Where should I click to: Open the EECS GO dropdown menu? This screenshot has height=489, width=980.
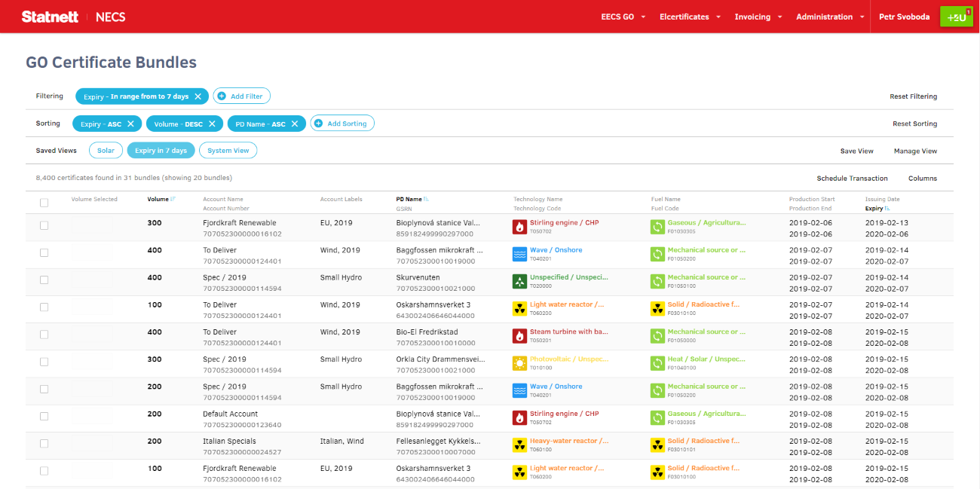tap(623, 17)
